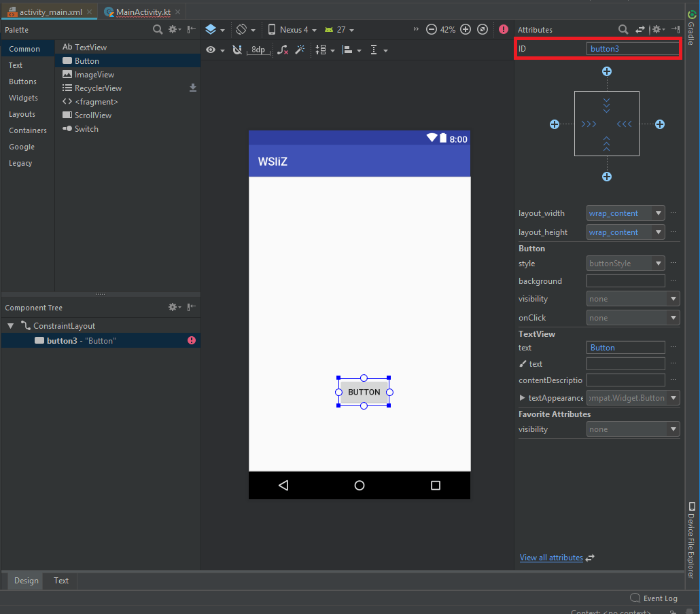Show warnings and errors red indicator
This screenshot has height=614, width=700.
504,29
